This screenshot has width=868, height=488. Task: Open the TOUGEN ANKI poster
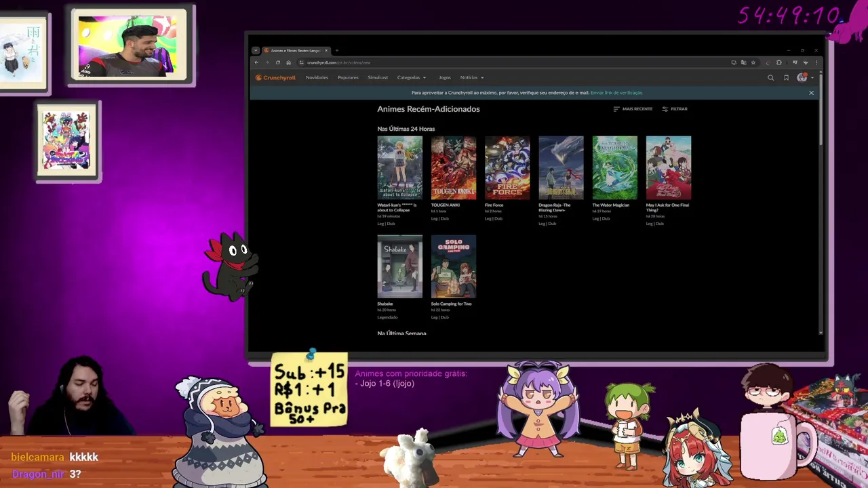[454, 168]
